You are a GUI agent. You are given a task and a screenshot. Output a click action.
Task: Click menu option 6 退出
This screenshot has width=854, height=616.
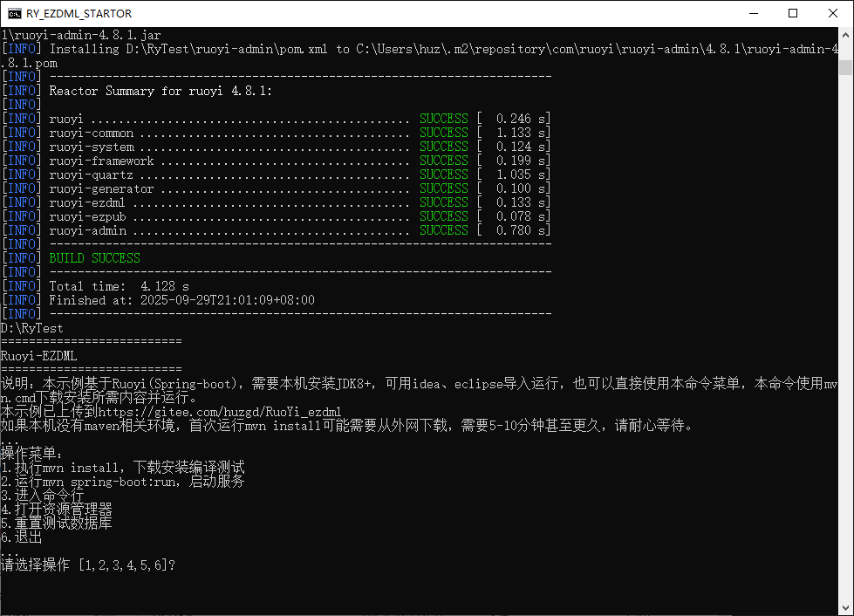point(21,537)
